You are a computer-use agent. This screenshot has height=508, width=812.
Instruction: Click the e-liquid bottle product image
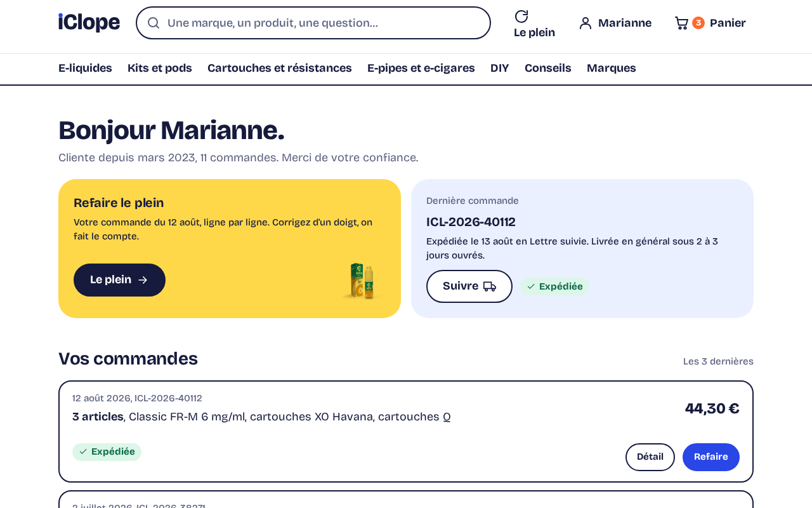click(362, 280)
